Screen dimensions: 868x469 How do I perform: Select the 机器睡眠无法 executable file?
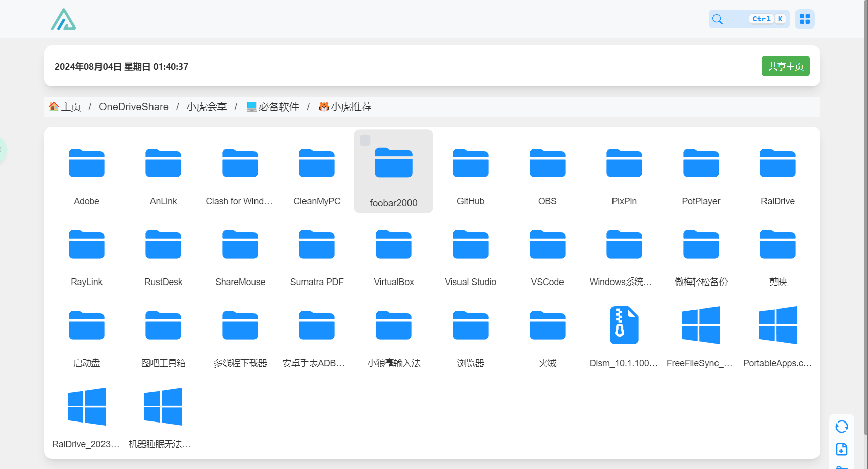click(x=163, y=415)
